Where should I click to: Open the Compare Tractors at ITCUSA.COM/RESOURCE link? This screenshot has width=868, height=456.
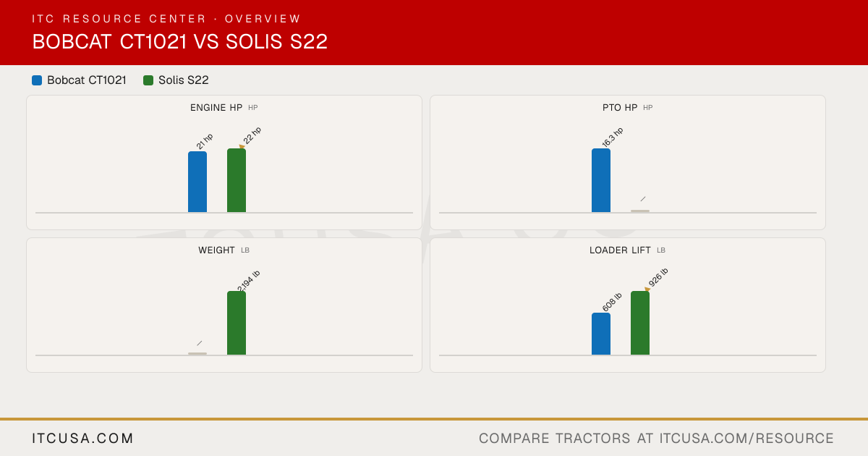[x=656, y=439]
